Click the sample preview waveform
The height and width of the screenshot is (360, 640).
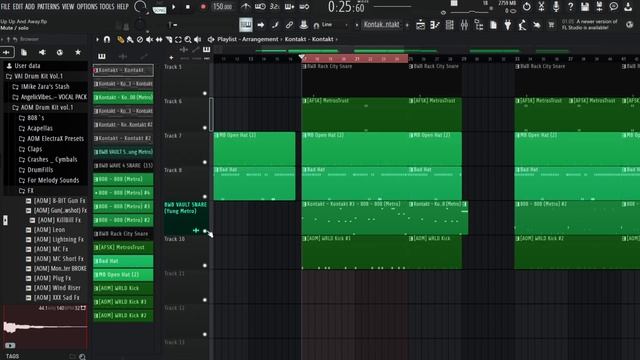(45, 328)
